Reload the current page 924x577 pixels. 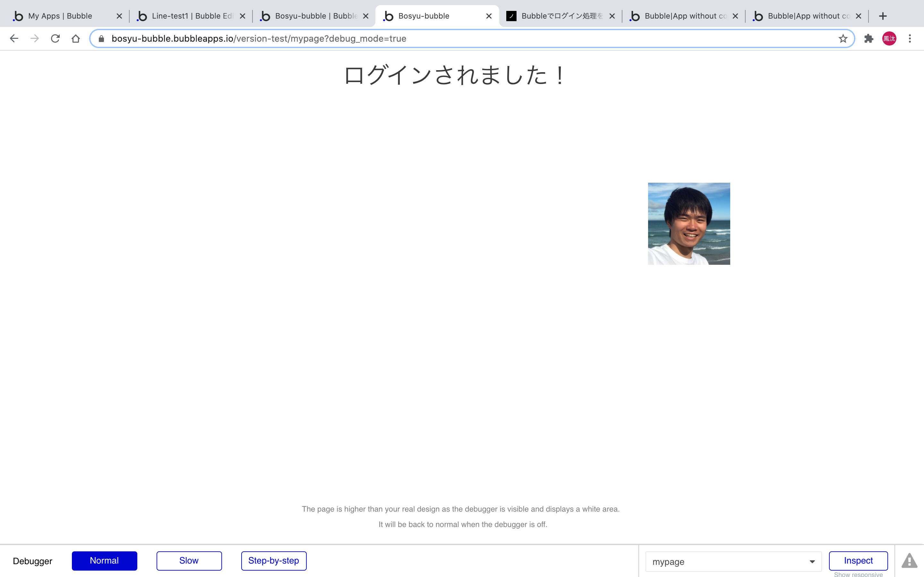tap(56, 38)
